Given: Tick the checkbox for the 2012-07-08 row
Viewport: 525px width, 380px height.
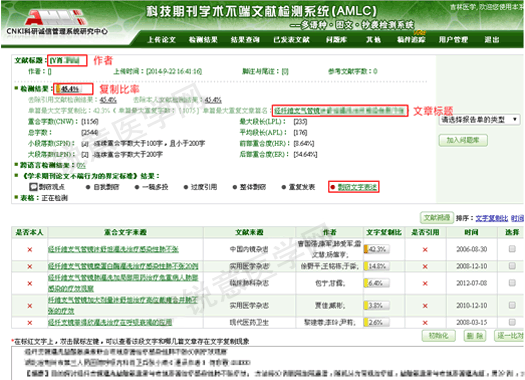Looking at the screenshot, I should [x=512, y=283].
